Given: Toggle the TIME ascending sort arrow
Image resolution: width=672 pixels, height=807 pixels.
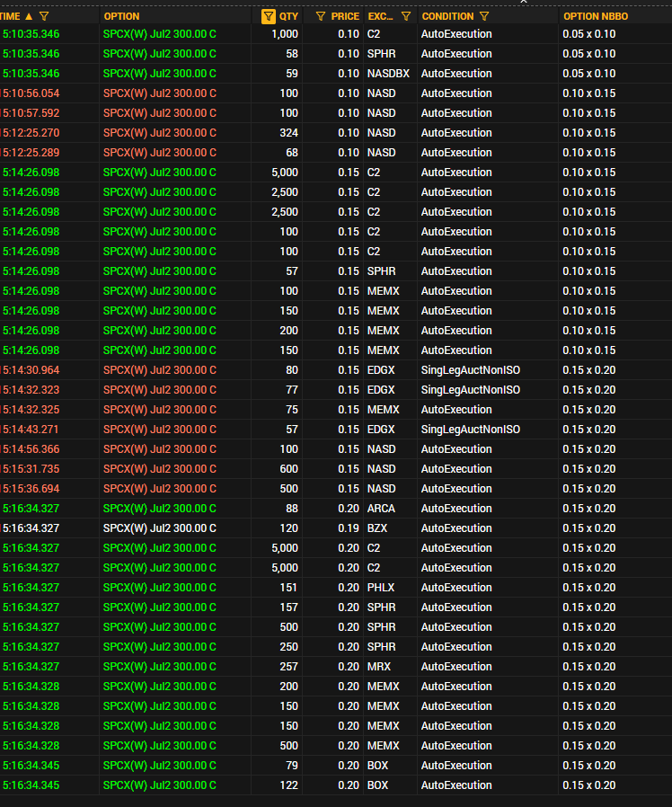Looking at the screenshot, I should click(x=29, y=16).
